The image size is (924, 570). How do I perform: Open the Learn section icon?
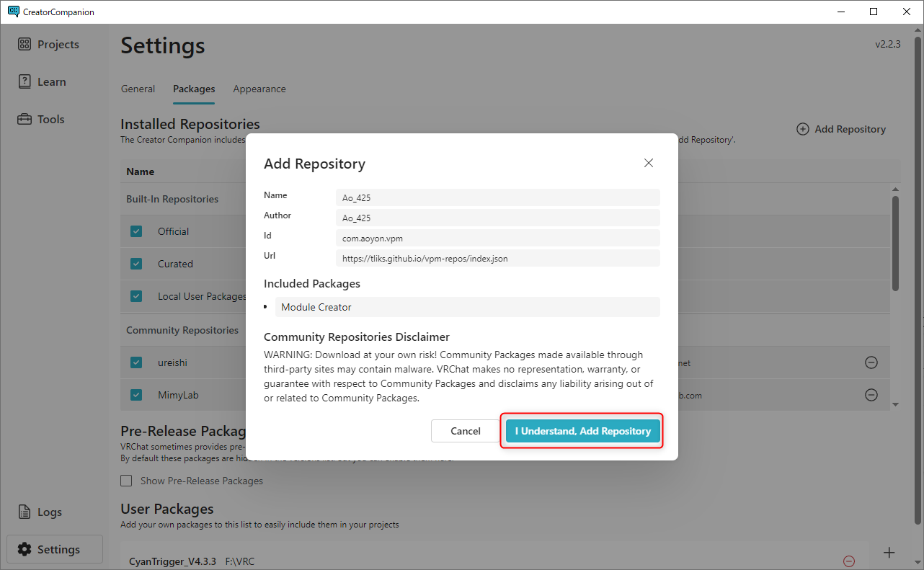(x=25, y=82)
